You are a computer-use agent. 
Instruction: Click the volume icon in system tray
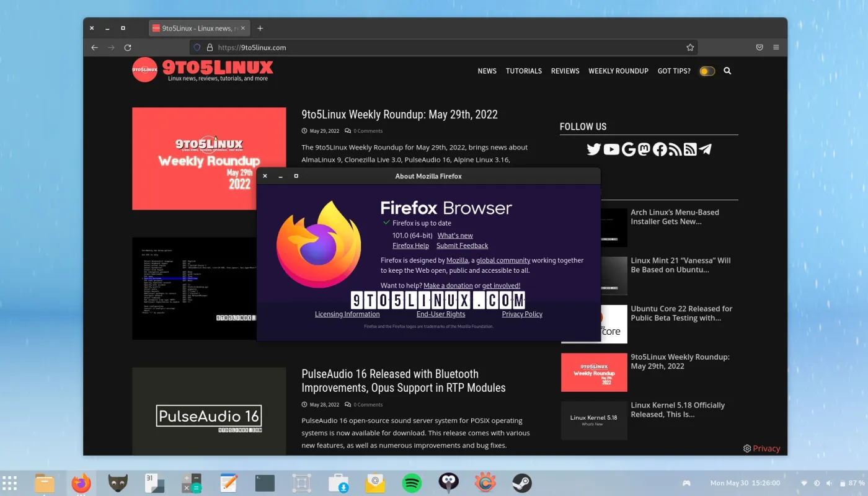point(830,483)
